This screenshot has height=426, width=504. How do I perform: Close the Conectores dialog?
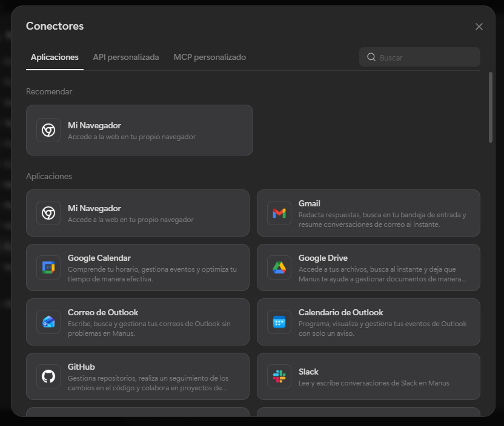tap(479, 27)
